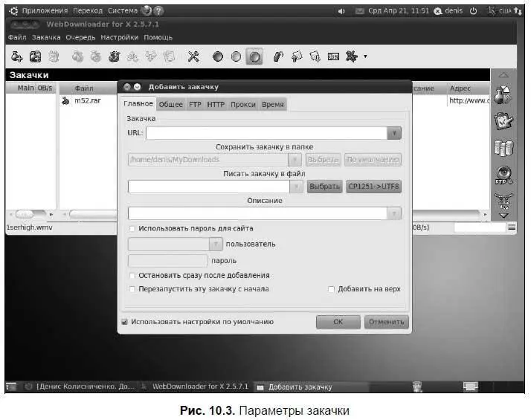
Task: Uncheck 'Использовать настройки по умолчанию'
Action: 125,322
